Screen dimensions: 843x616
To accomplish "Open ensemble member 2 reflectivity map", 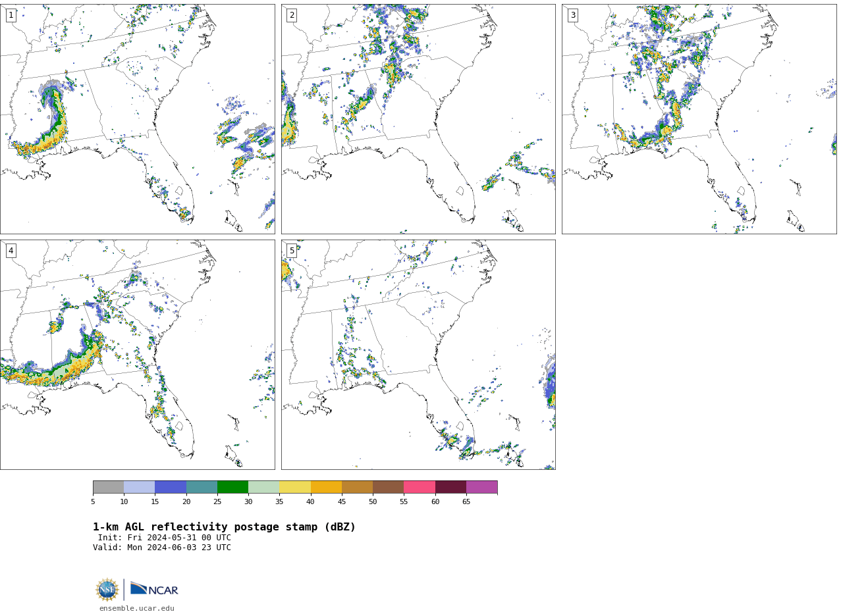I will (x=418, y=119).
